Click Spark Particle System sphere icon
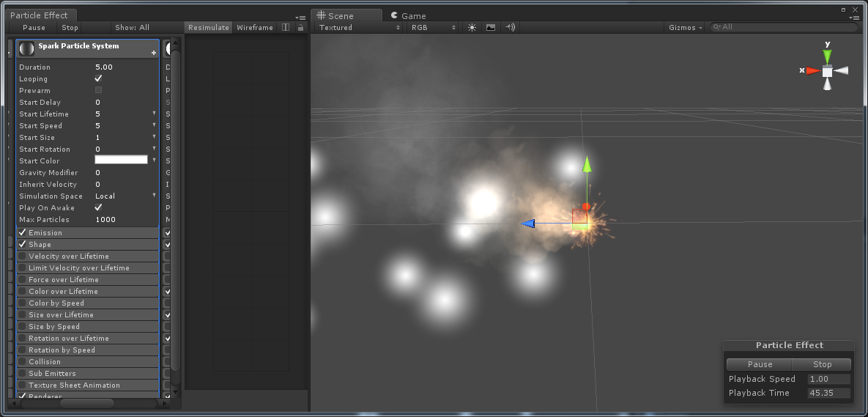The height and width of the screenshot is (417, 868). [26, 48]
